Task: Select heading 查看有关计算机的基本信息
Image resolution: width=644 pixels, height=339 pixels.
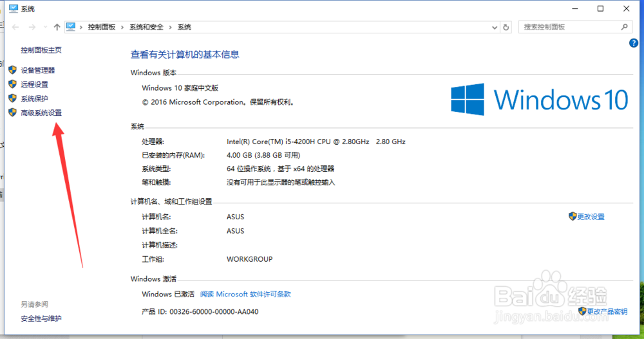Action: tap(185, 55)
